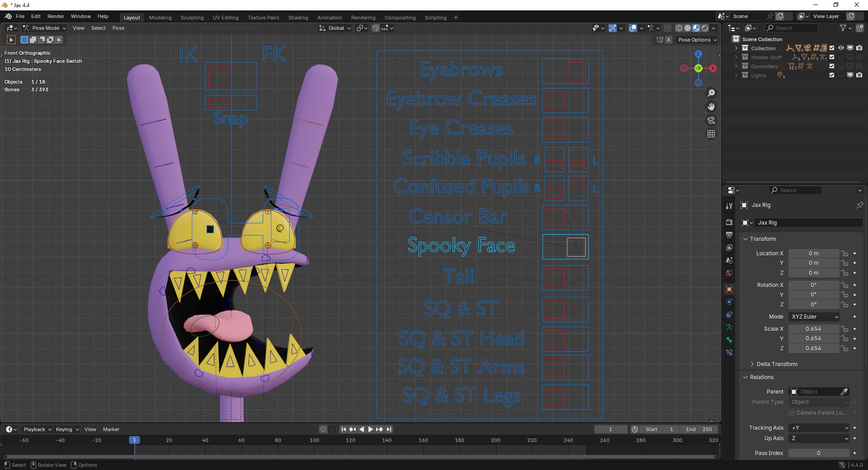Uncheck the Lights collection checkbox
The height and width of the screenshot is (470, 868).
click(832, 75)
